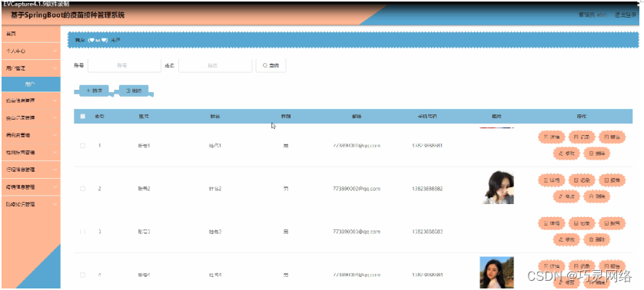Expand the 防疫知识管理 sidebar section
This screenshot has width=644, height=290.
[x=31, y=204]
